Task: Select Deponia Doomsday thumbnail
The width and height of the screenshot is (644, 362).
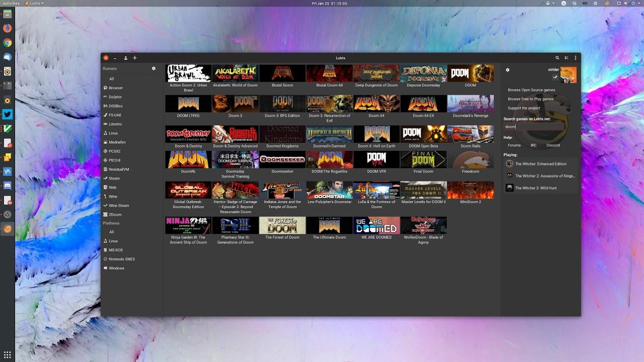Action: pyautogui.click(x=423, y=73)
